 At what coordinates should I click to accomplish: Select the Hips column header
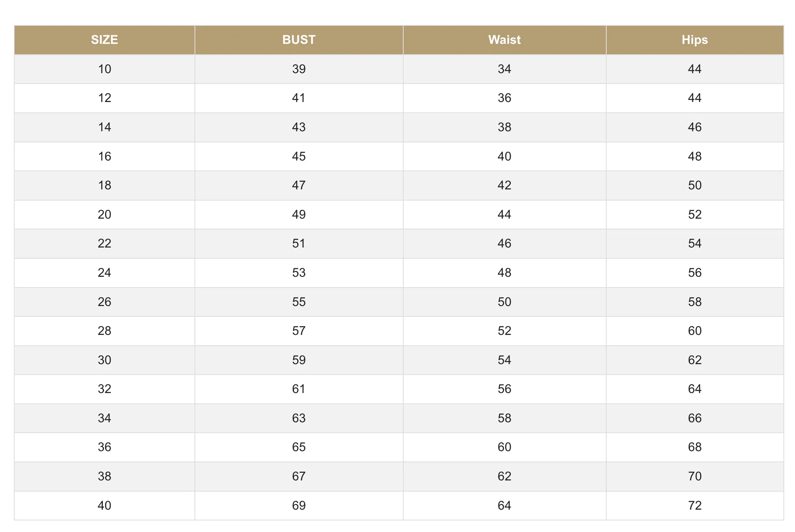pyautogui.click(x=695, y=40)
